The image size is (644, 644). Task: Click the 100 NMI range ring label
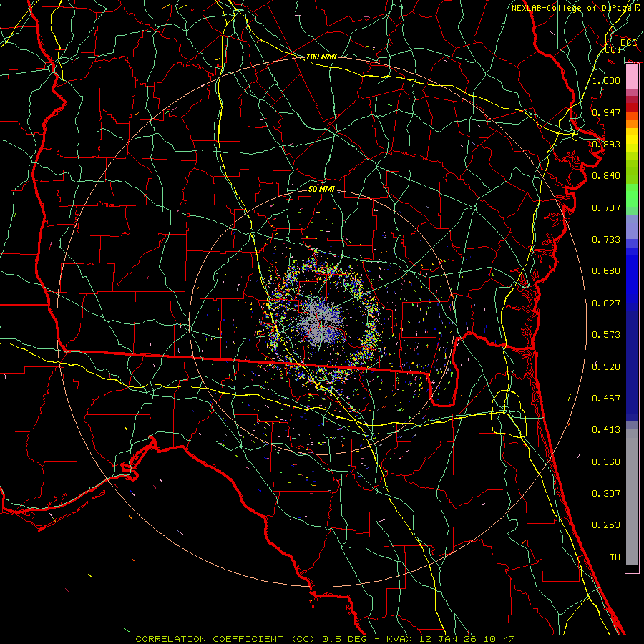pos(321,57)
